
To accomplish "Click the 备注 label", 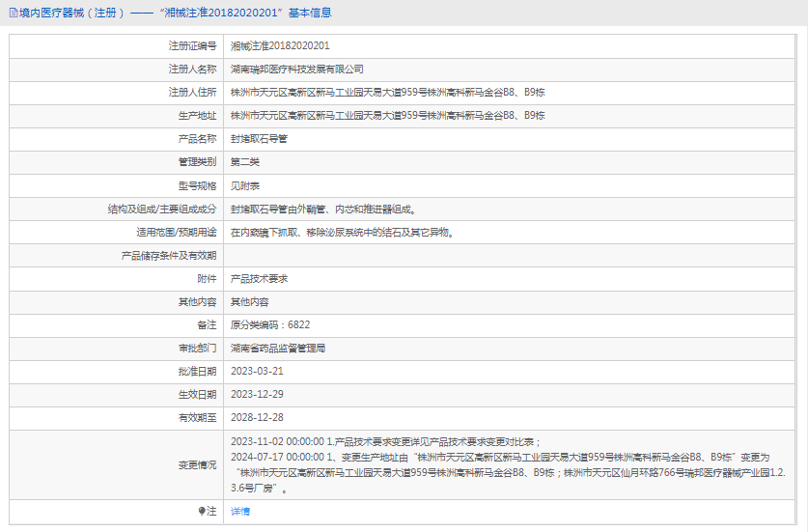I will pos(207,324).
